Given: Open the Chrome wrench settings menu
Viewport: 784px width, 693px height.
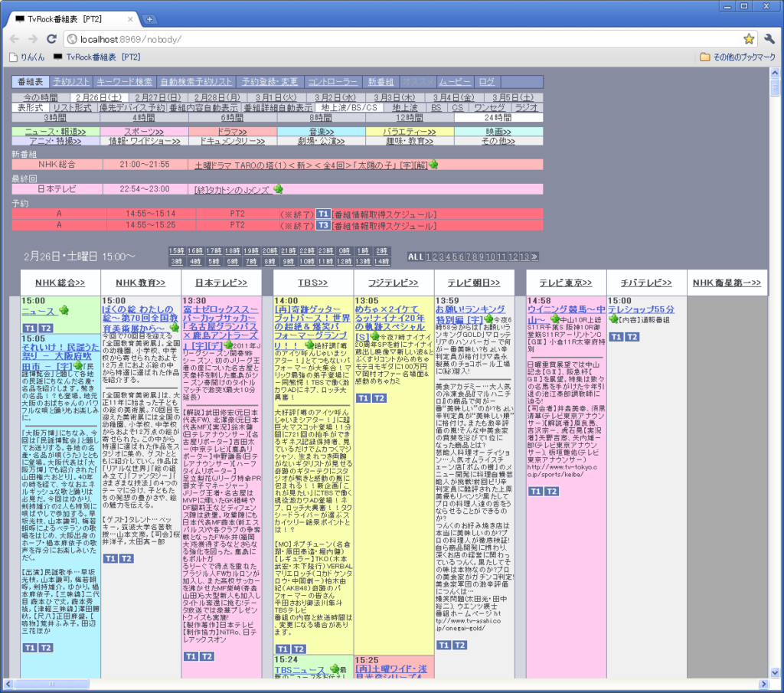Looking at the screenshot, I should click(x=769, y=39).
